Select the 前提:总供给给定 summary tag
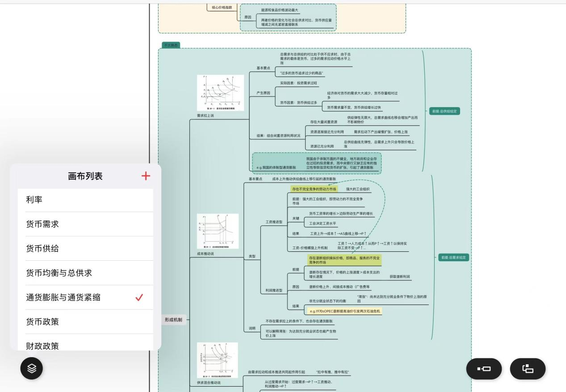Screen dimensions: 566x392 (x=444, y=111)
